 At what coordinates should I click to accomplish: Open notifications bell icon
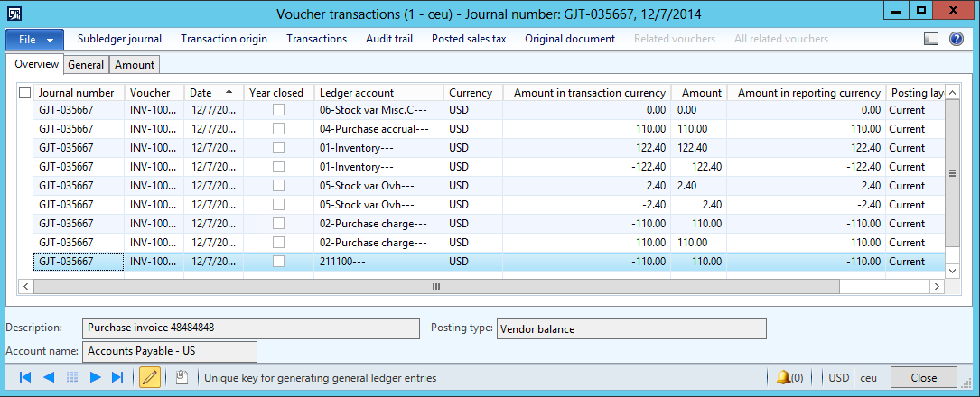click(x=782, y=378)
